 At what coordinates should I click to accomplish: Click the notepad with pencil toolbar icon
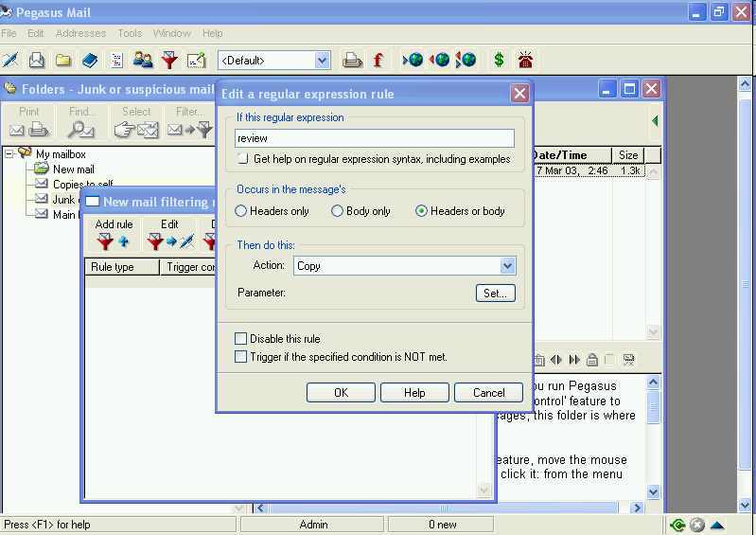196,61
